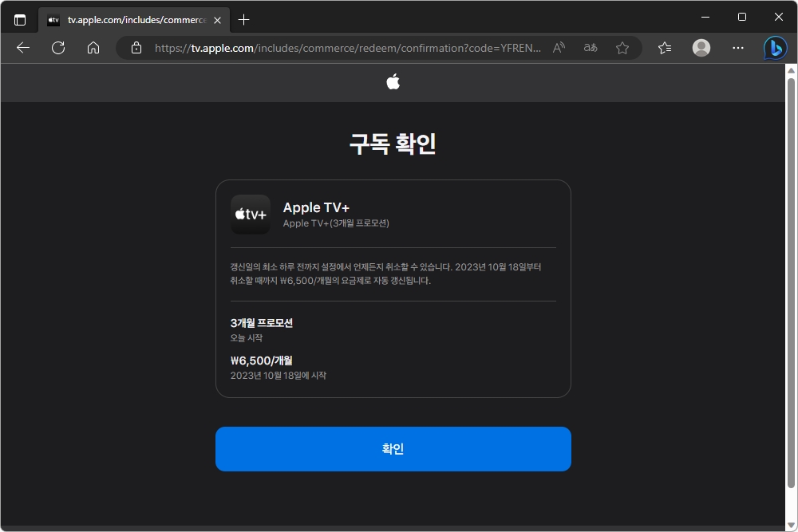Open Settings and more menu
This screenshot has height=532, width=798.
(738, 48)
